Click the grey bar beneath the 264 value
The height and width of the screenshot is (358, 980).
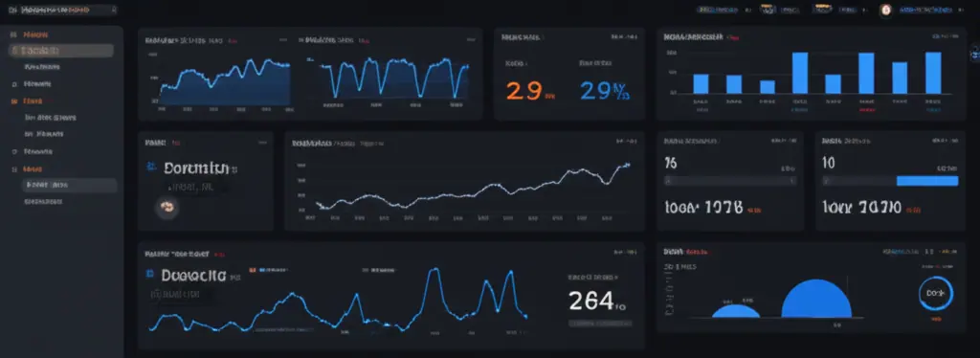click(x=600, y=324)
